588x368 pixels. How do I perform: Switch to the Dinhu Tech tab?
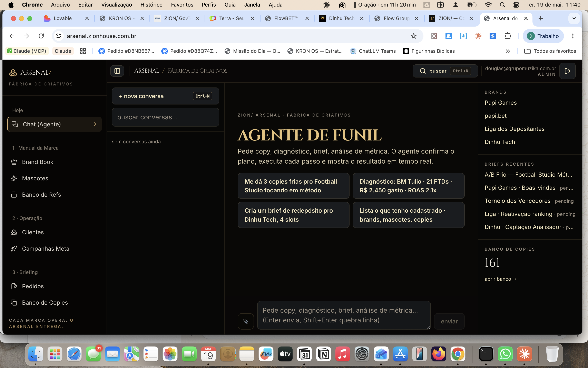342,18
